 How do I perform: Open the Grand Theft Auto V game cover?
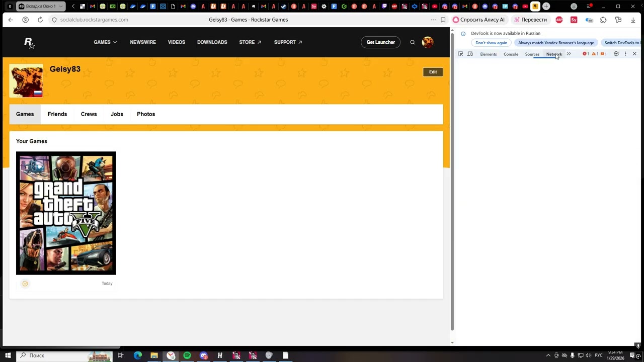(x=66, y=213)
